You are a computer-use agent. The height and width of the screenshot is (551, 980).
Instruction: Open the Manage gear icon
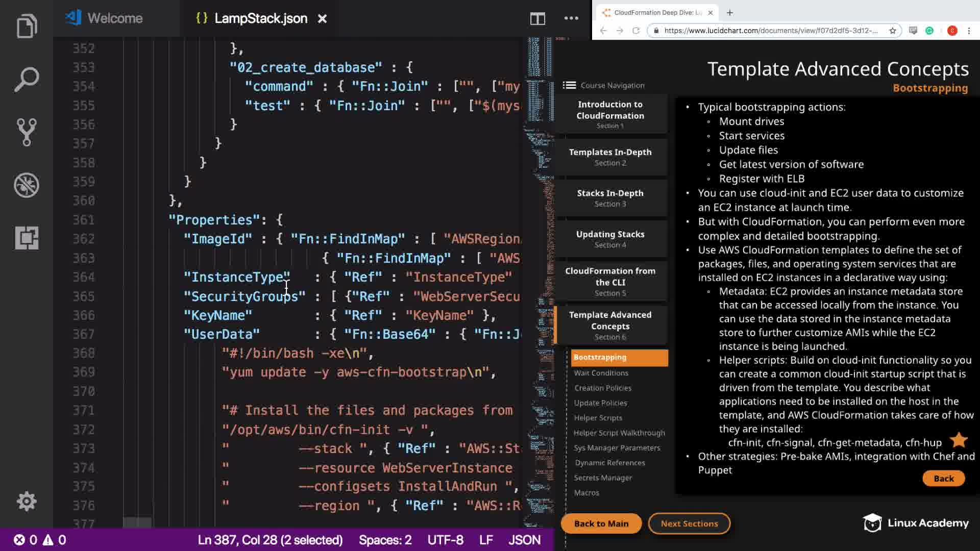(x=27, y=501)
